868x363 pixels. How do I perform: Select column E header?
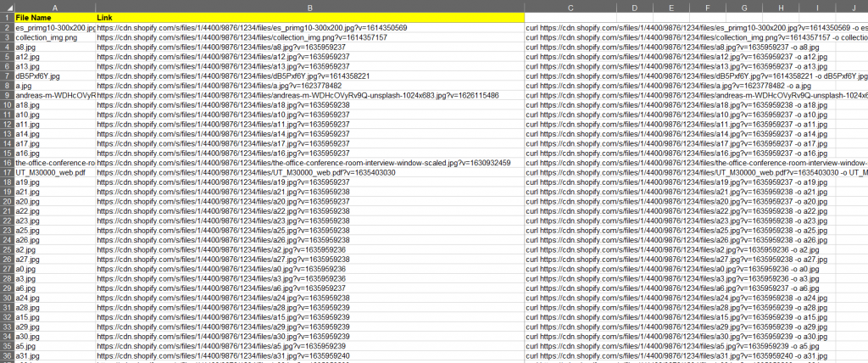tap(671, 8)
